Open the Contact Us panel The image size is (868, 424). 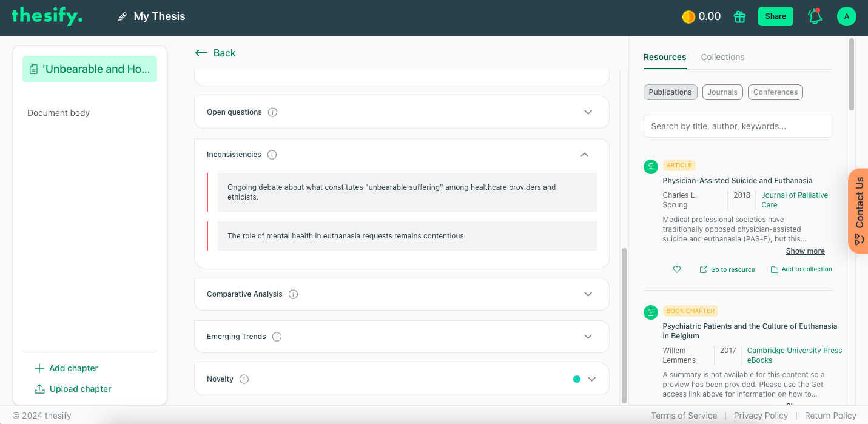coord(859,210)
